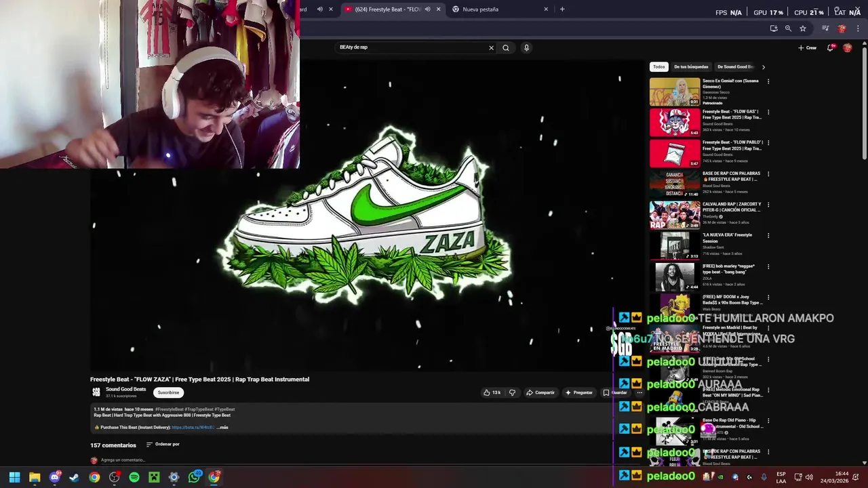The width and height of the screenshot is (868, 488).
Task: Open Discord from taskbar
Action: pyautogui.click(x=54, y=477)
